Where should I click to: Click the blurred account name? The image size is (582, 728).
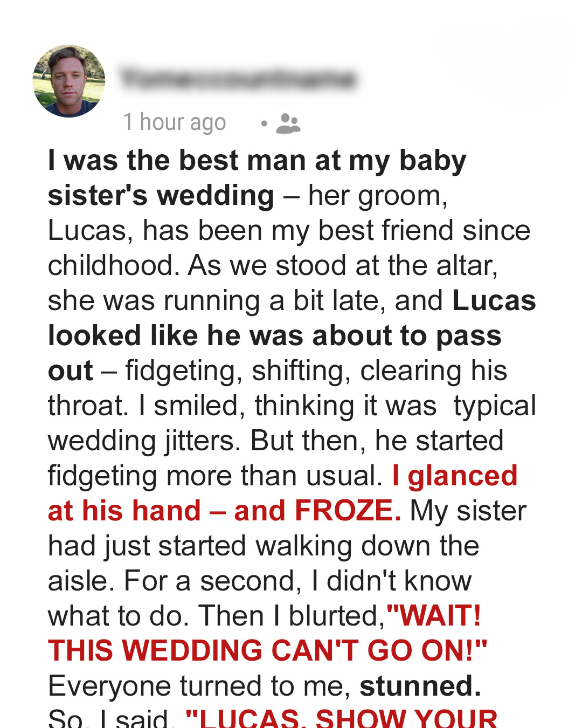pyautogui.click(x=238, y=79)
